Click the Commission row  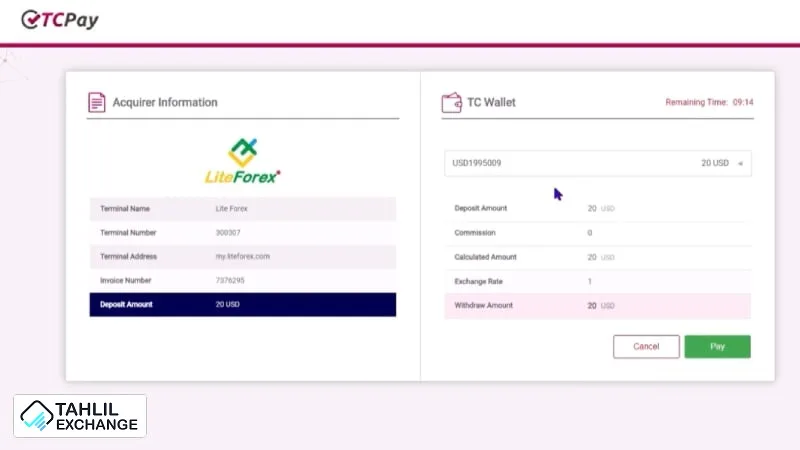pos(597,233)
